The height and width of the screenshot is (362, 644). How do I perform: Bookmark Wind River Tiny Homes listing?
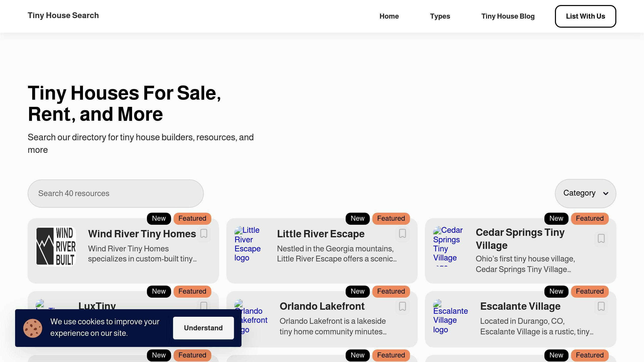[x=204, y=234]
